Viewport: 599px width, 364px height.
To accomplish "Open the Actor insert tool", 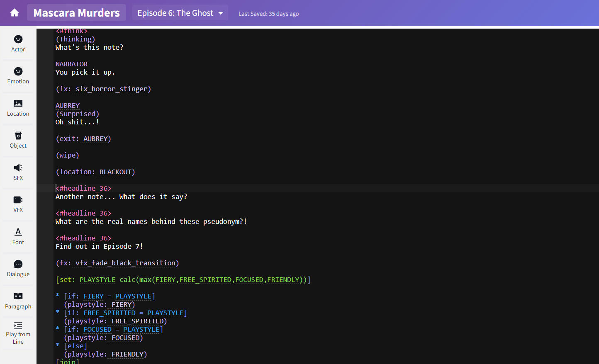I will [x=18, y=44].
